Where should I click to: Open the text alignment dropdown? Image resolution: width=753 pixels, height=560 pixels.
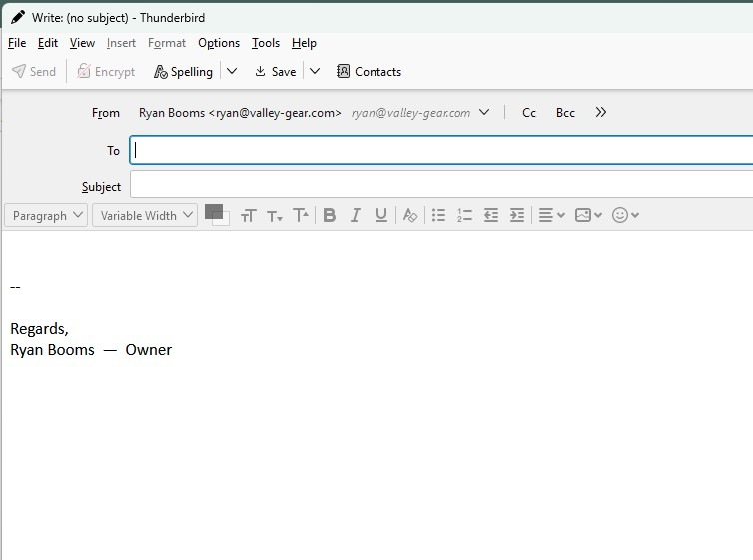click(552, 215)
